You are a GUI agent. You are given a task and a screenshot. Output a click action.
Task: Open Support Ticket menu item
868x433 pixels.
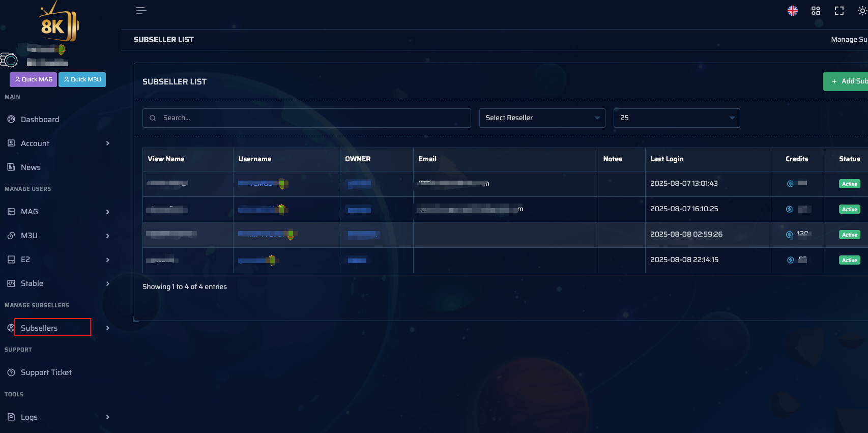coord(46,372)
